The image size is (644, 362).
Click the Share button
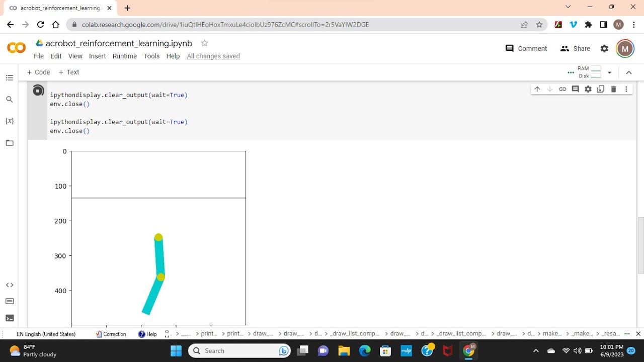coord(575,49)
